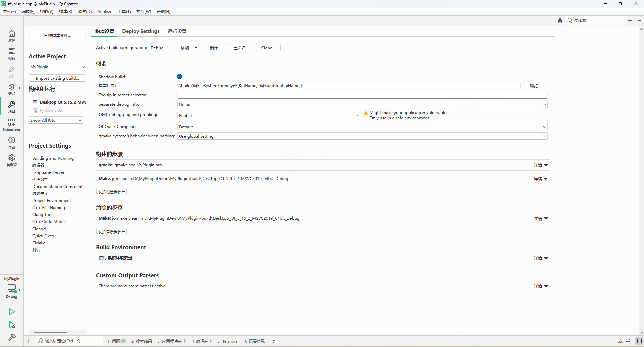Image resolution: width=644 pixels, height=347 pixels.
Task: Clear the issues with trash icon
Action: point(560,21)
